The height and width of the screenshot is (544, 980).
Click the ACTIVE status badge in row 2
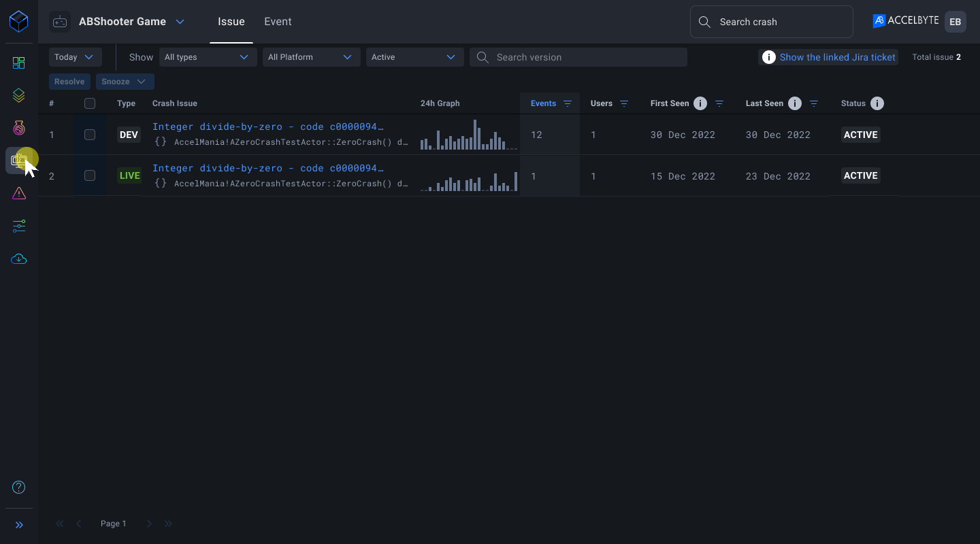[x=861, y=175]
